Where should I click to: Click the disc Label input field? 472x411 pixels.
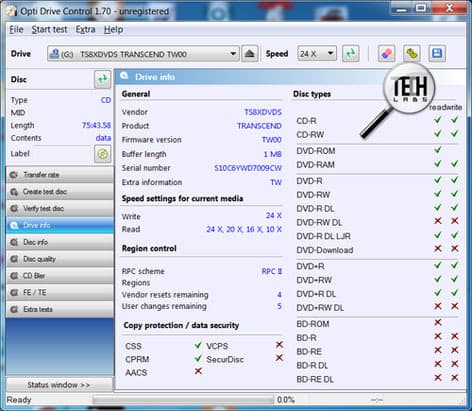point(62,154)
